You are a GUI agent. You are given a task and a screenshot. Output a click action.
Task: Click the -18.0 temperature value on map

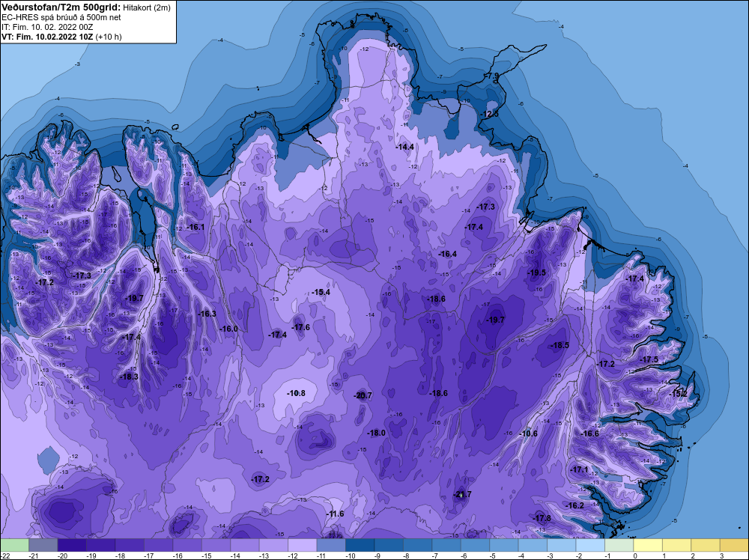tap(376, 433)
